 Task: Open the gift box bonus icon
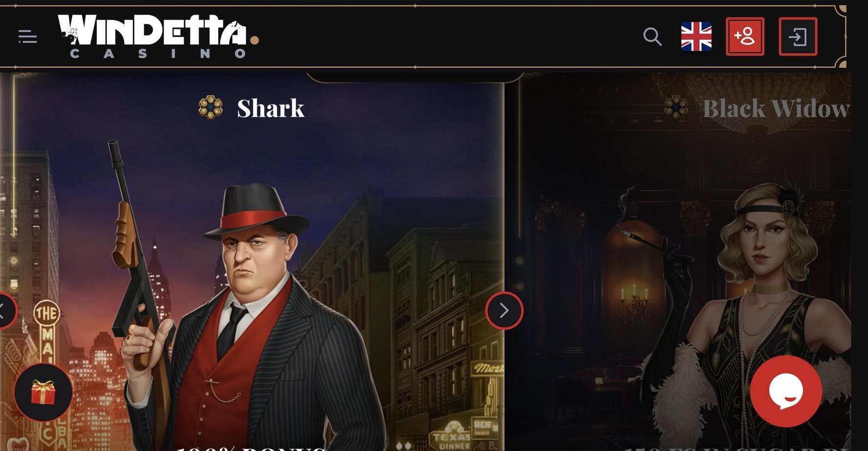[43, 392]
